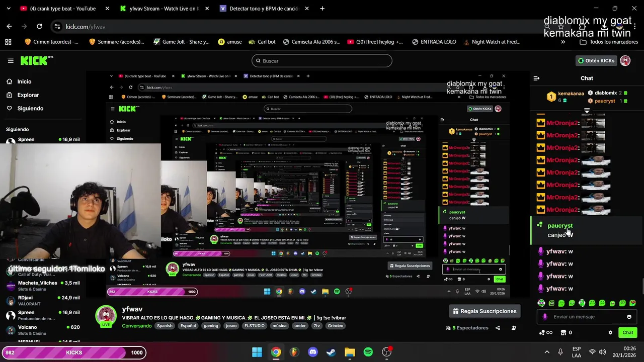This screenshot has width=644, height=362.
Task: Open Carl bot bookmark
Action: point(261,42)
